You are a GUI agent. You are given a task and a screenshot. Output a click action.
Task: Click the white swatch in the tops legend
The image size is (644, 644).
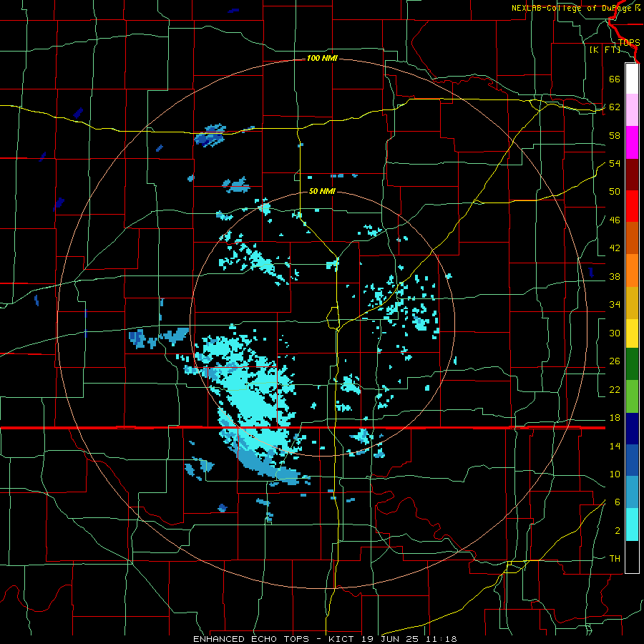(x=632, y=79)
